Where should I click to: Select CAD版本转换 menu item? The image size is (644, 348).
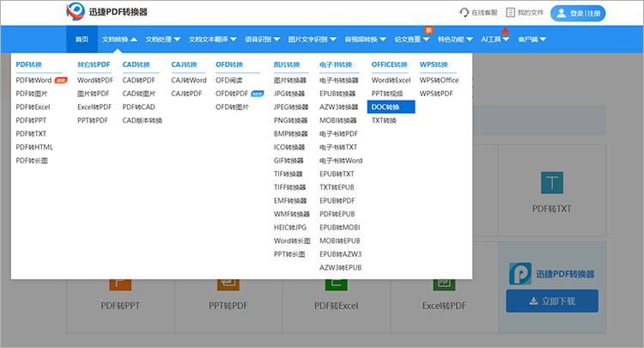pyautogui.click(x=142, y=120)
